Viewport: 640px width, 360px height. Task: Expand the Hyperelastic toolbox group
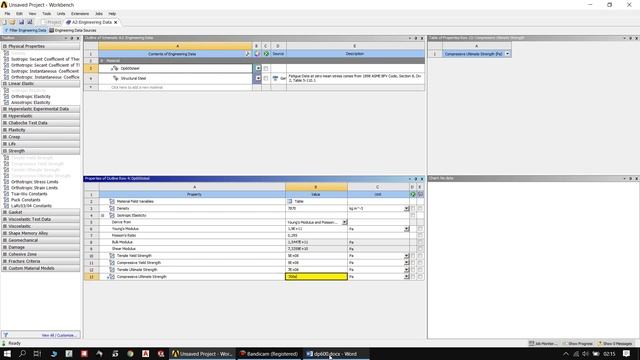pyautogui.click(x=5, y=116)
